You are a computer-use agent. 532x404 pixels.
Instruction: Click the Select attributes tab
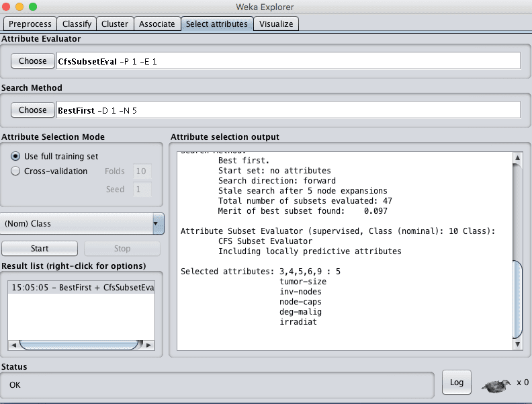tap(217, 24)
